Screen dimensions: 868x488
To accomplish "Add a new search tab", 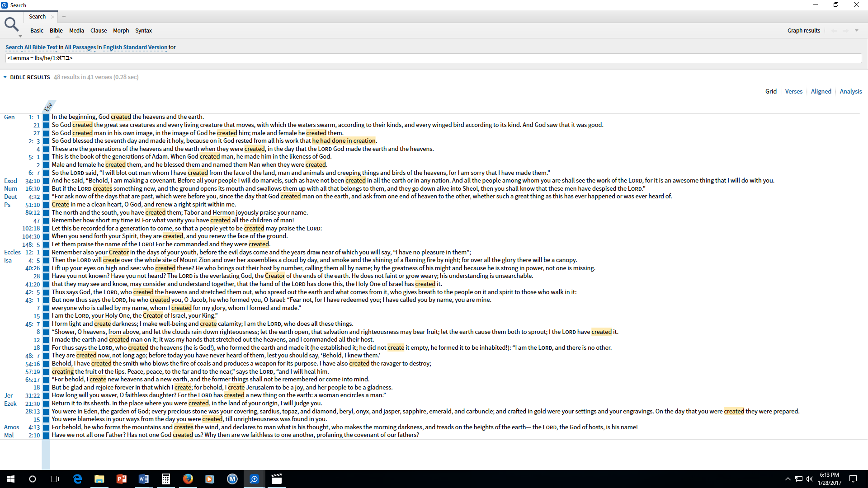I will (64, 17).
